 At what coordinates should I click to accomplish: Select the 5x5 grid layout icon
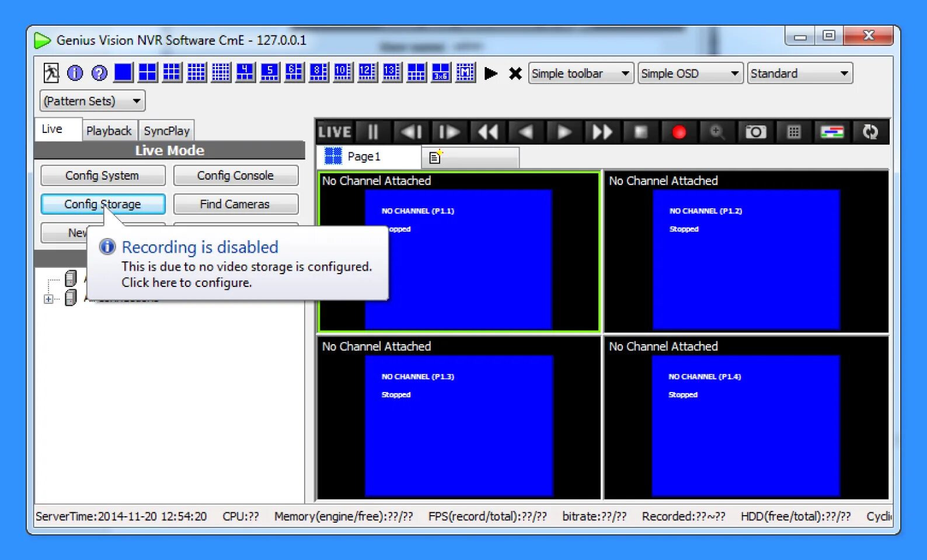point(221,72)
